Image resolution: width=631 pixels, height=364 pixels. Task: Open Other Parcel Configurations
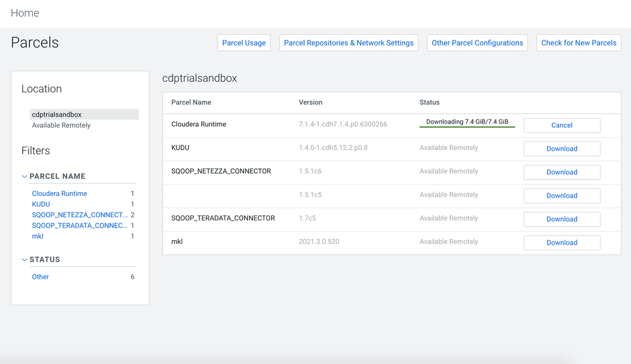(477, 42)
